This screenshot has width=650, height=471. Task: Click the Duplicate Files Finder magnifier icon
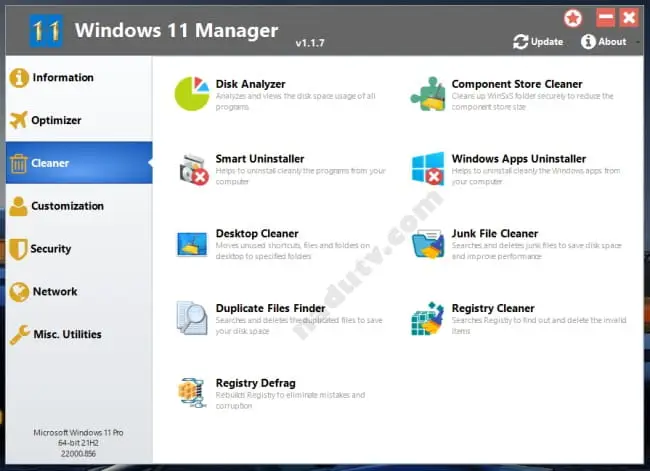192,318
